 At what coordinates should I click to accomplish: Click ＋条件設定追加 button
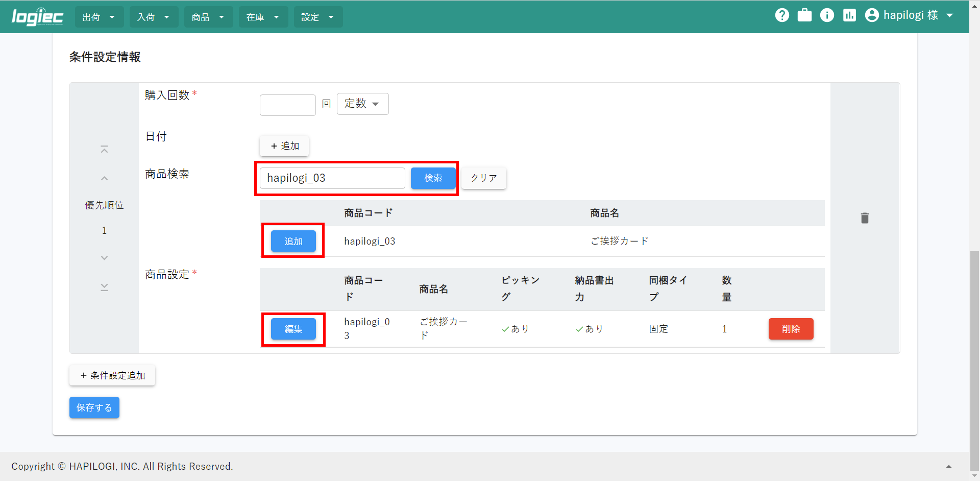(x=112, y=375)
